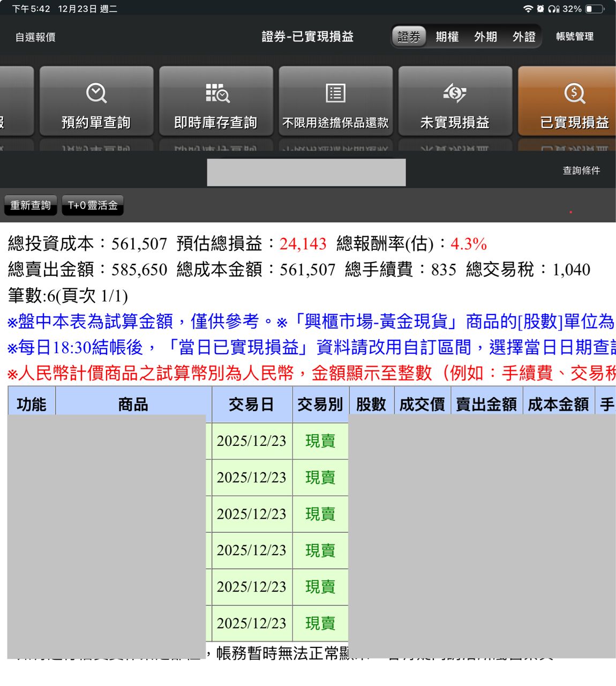The width and height of the screenshot is (616, 686).
Task: Click the 成交價 column header
Action: 422,404
